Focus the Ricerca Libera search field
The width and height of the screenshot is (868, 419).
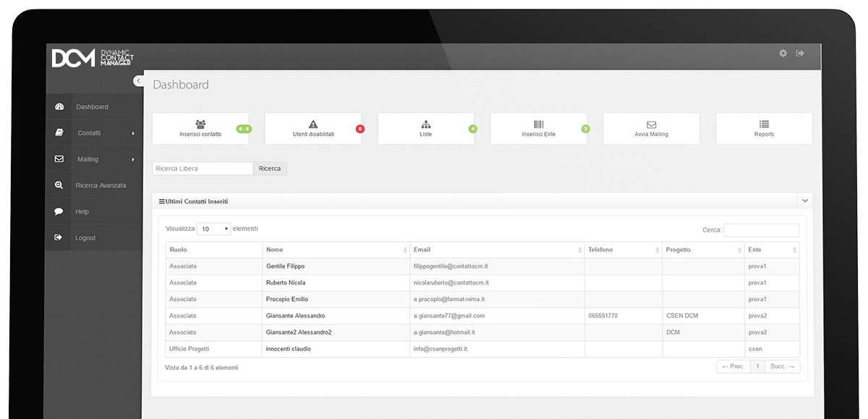coord(203,169)
